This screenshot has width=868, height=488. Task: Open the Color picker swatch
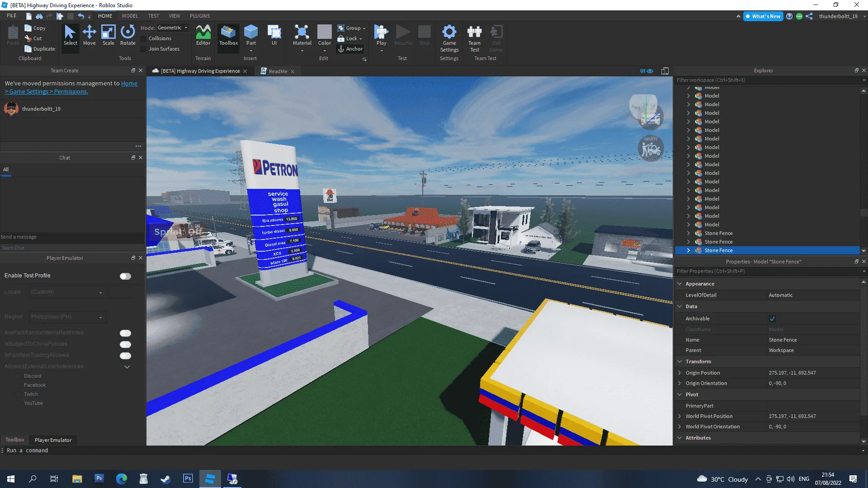[325, 36]
